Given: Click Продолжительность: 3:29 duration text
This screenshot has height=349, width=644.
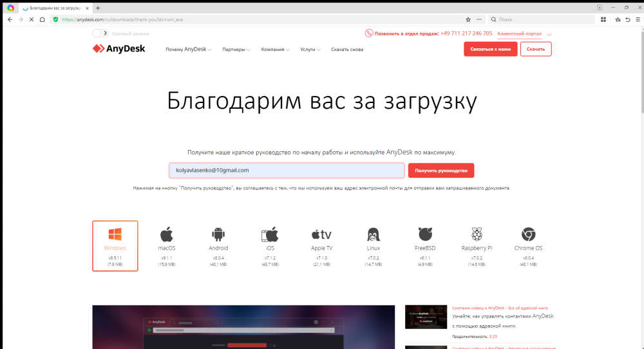Looking at the screenshot, I should pos(475,337).
